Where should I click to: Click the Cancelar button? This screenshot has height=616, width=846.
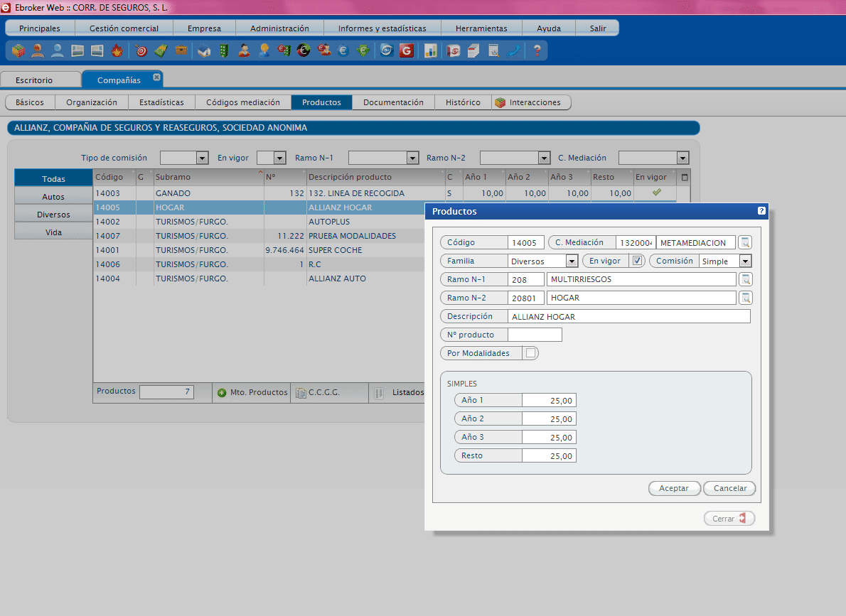[730, 488]
